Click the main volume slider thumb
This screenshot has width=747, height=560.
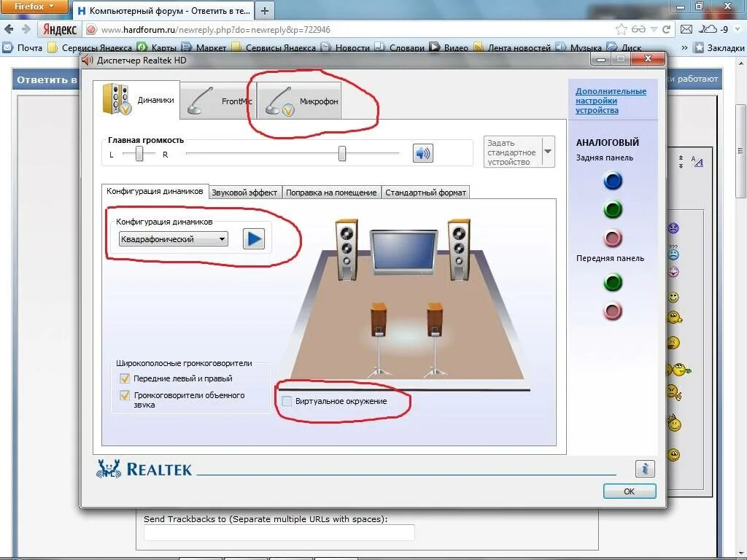point(342,153)
